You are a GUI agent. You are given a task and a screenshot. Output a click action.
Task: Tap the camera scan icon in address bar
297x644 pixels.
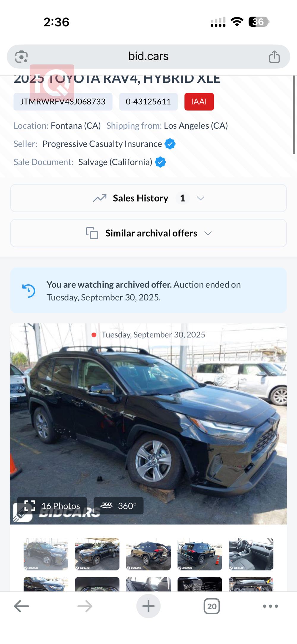click(21, 57)
